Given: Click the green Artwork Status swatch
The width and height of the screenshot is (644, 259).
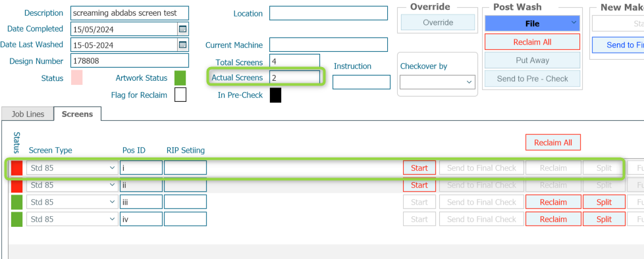Looking at the screenshot, I should [x=180, y=78].
